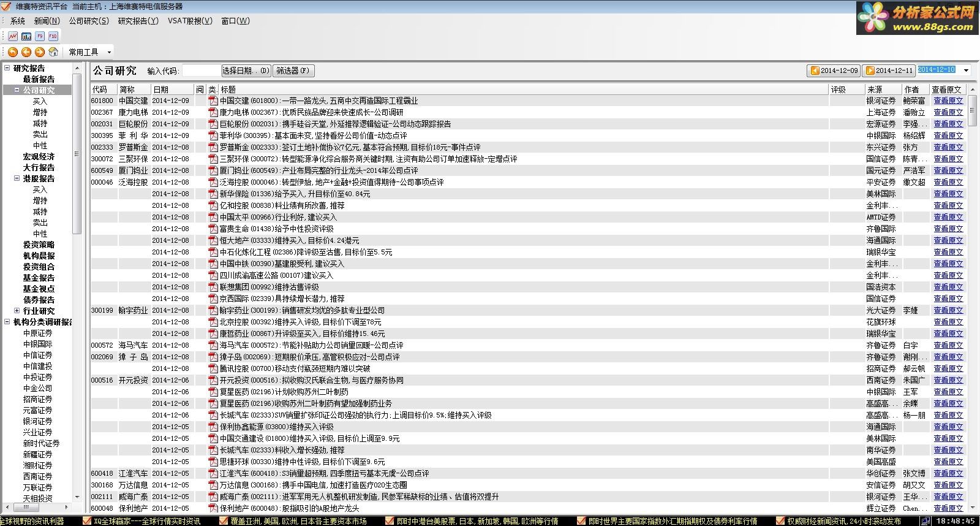Click PDF icon for 獐子岛(002069) report

213,357
